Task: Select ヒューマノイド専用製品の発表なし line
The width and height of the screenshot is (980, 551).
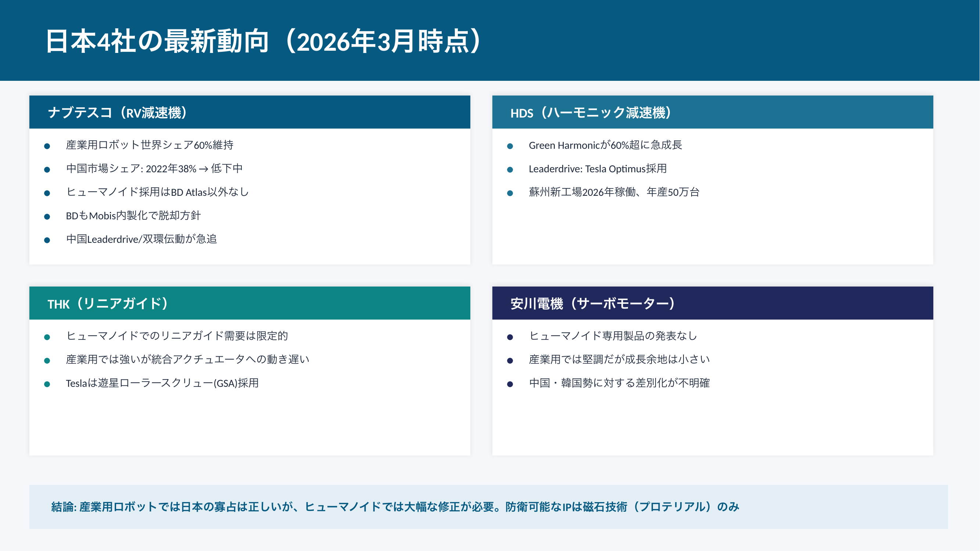Action: tap(613, 336)
